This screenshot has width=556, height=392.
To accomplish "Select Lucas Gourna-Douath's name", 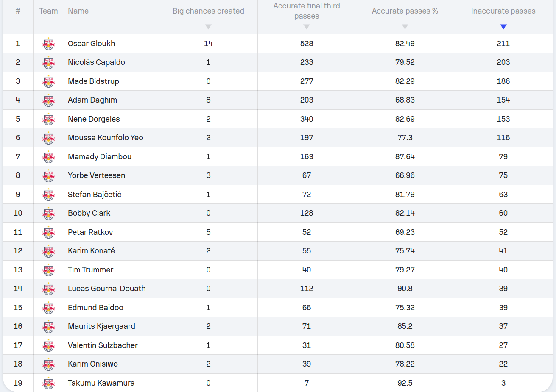I will tap(107, 289).
